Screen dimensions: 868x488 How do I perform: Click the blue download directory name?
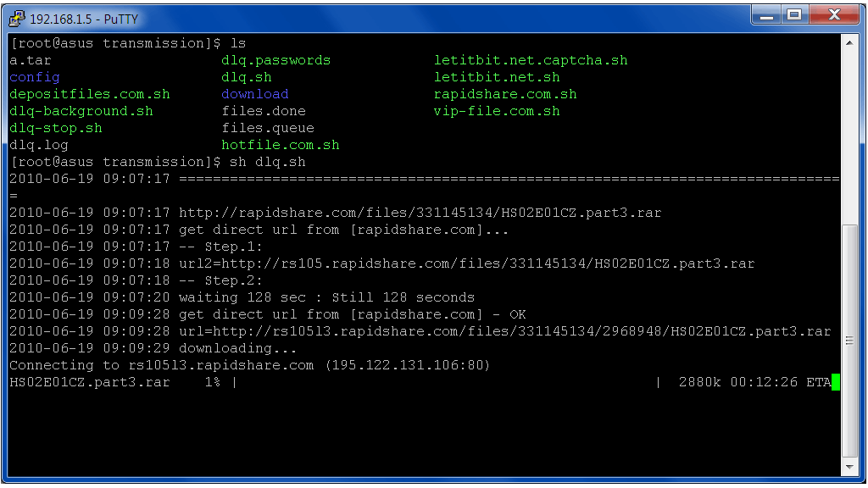point(255,94)
